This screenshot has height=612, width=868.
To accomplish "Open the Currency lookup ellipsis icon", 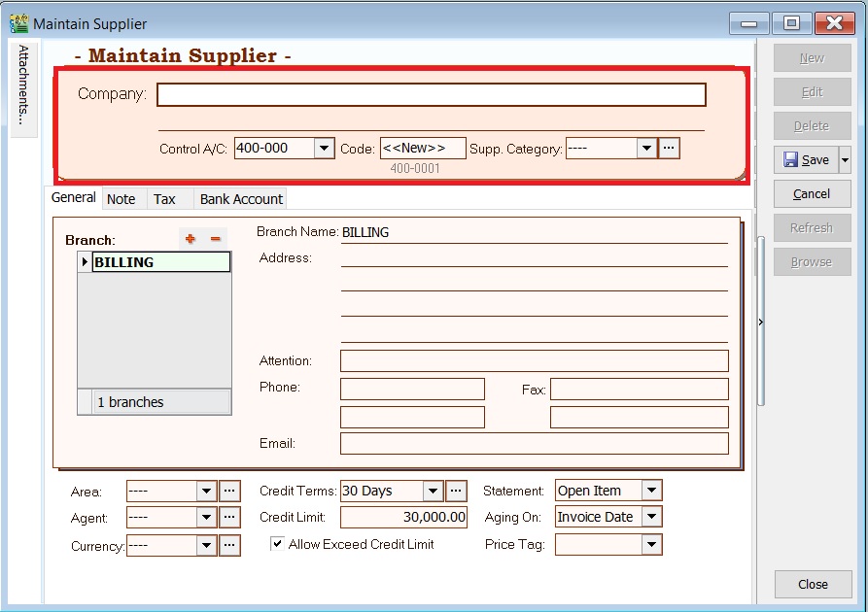I will (x=229, y=546).
